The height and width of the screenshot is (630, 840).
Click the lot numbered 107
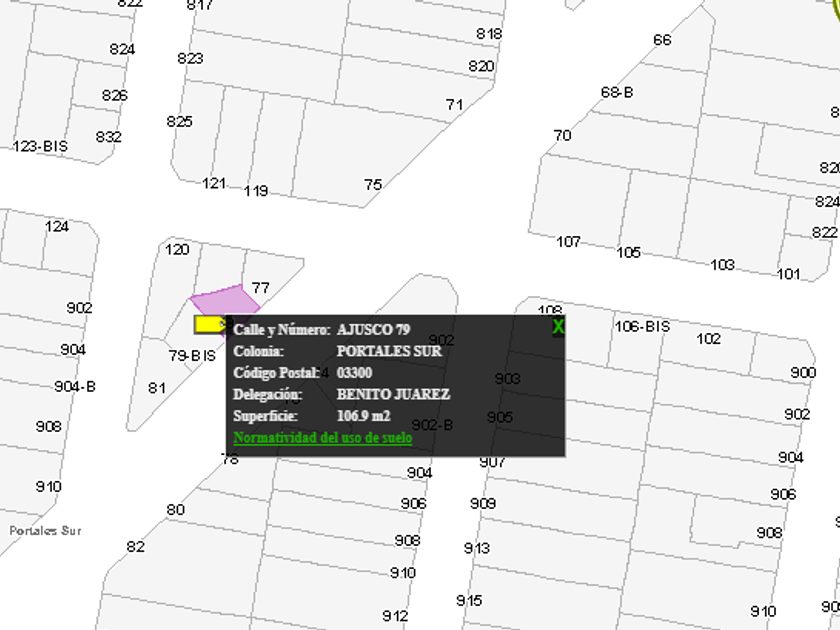(x=568, y=241)
